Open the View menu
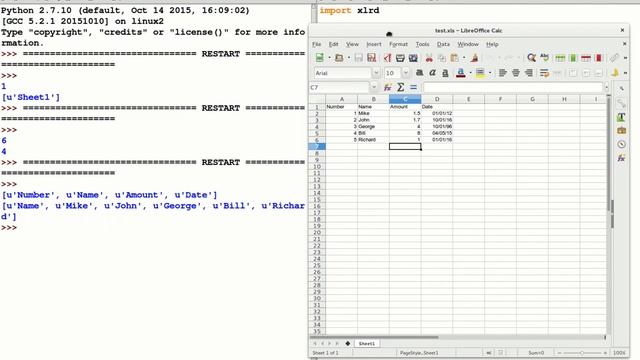The width and height of the screenshot is (640, 360). coord(352,44)
